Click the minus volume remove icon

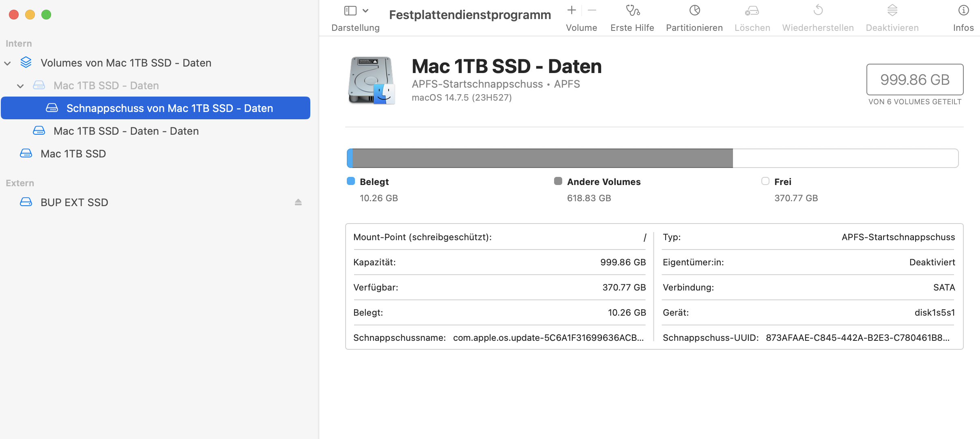click(592, 11)
